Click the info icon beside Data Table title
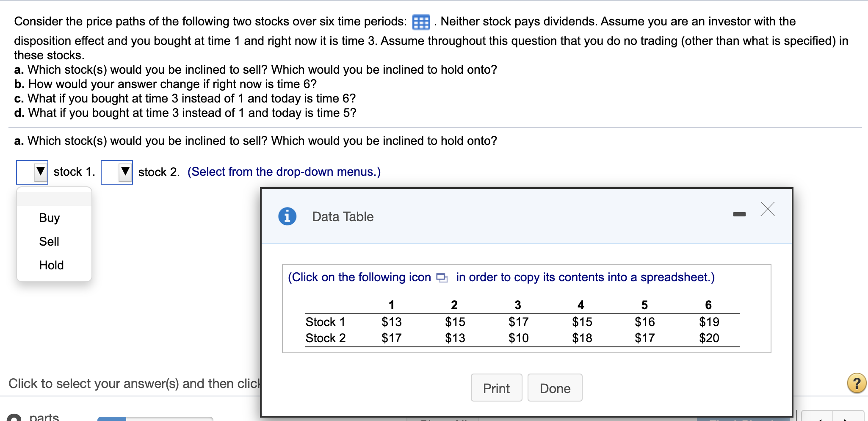This screenshot has height=421, width=868. [x=287, y=216]
